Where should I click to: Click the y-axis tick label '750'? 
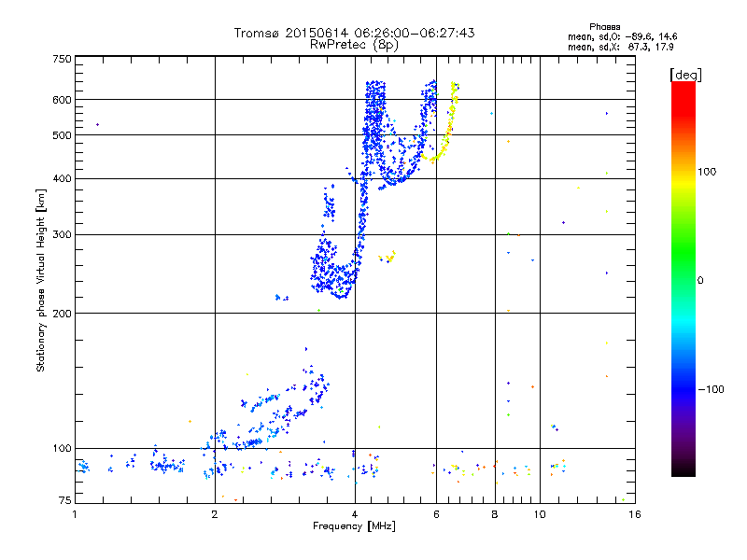[x=62, y=59]
